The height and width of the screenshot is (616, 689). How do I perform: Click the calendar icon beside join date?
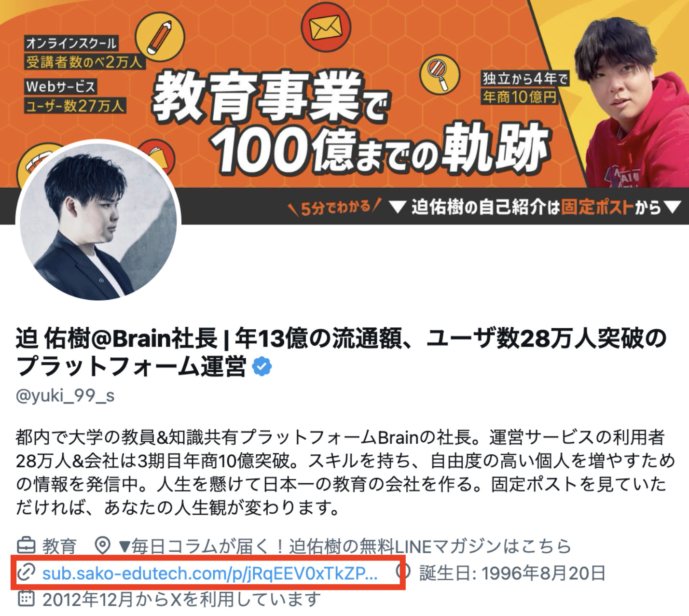click(26, 599)
